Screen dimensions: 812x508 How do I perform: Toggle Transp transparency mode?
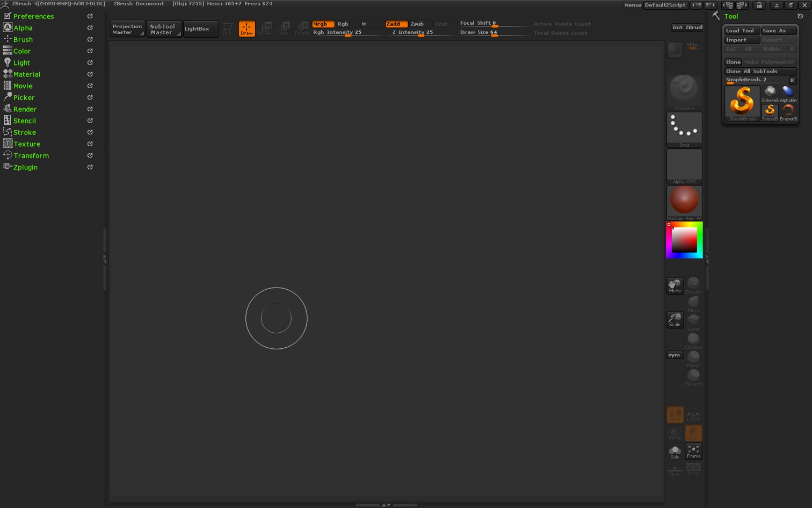tap(675, 433)
